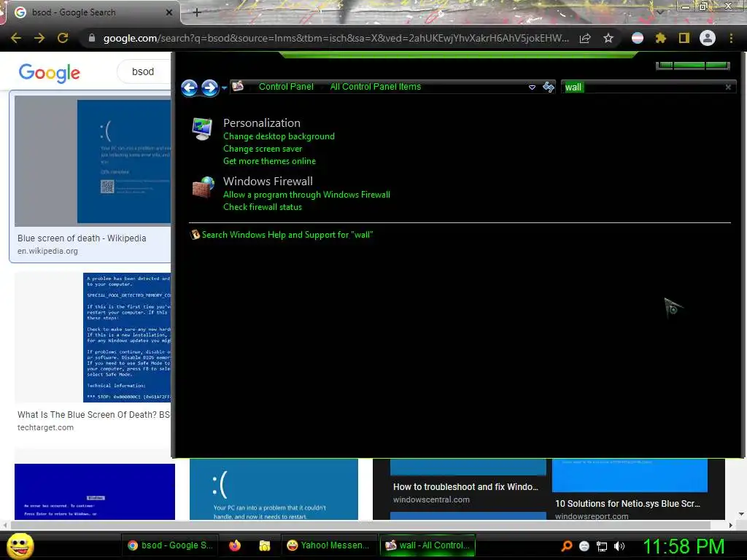Open Change screen saver
747x560 pixels.
tap(263, 149)
